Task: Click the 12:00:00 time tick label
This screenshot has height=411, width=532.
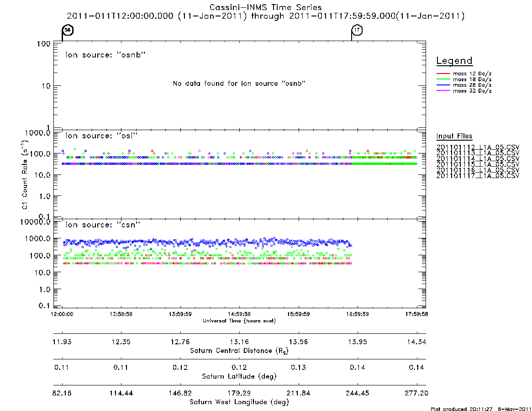Action: [62, 314]
